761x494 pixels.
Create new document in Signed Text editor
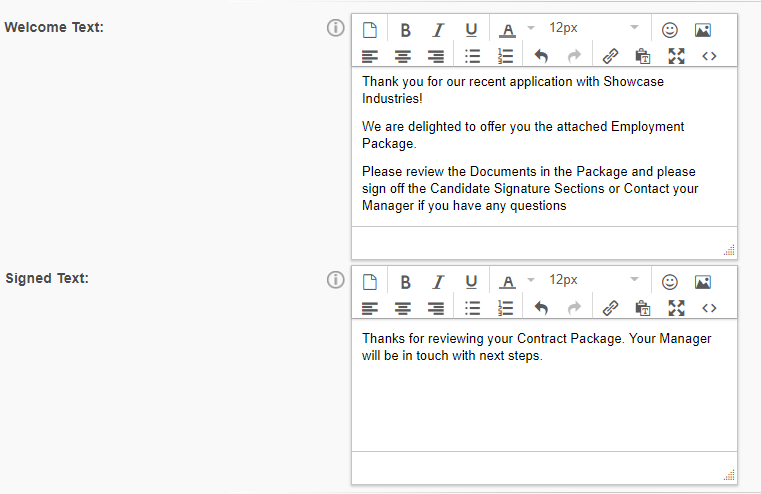pos(370,282)
